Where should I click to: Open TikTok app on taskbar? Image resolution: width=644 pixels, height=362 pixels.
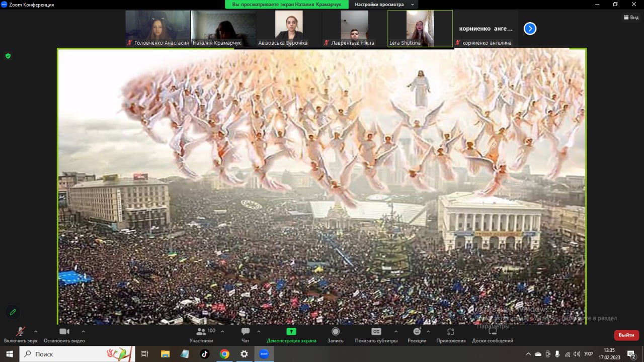point(205,354)
